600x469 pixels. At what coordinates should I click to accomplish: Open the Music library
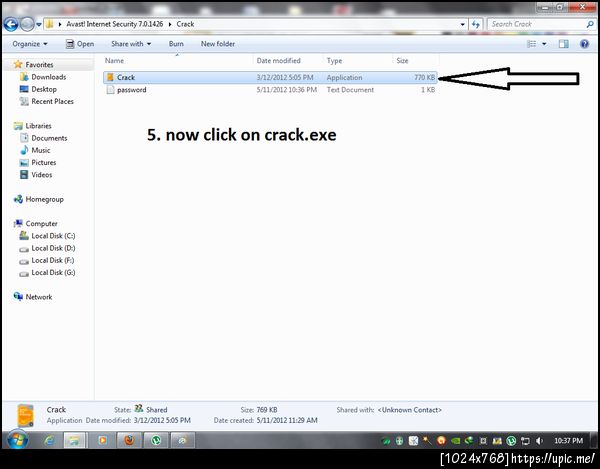coord(41,150)
